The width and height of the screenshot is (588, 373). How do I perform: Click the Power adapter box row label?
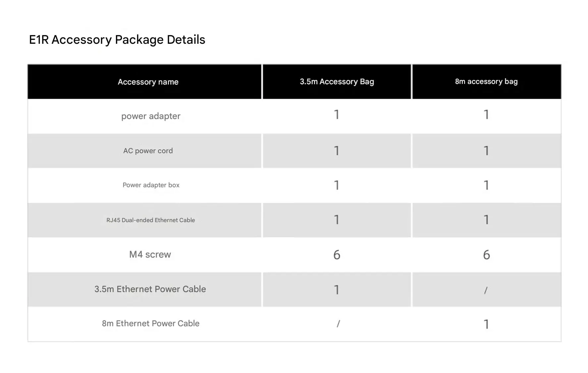pyautogui.click(x=151, y=185)
